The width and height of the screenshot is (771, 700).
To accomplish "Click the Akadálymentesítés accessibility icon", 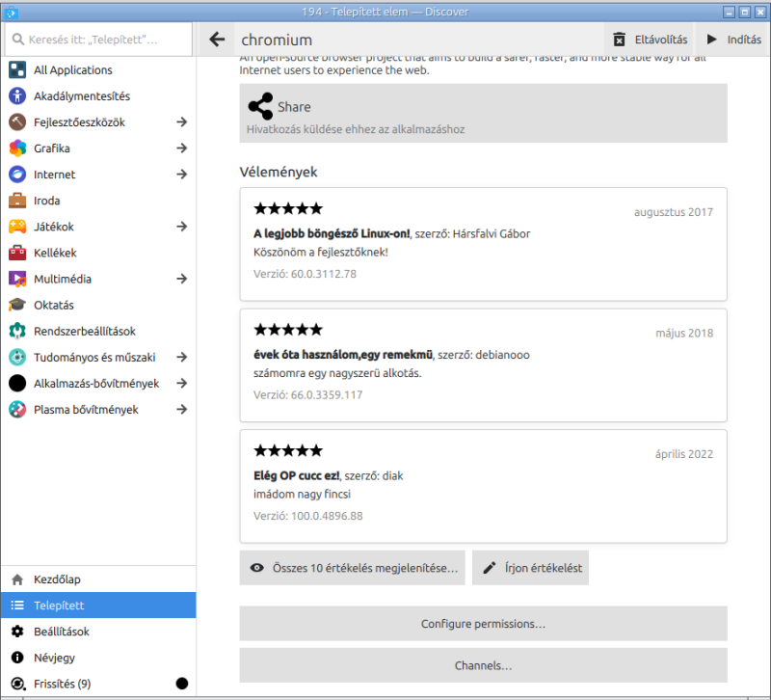I will click(x=17, y=95).
